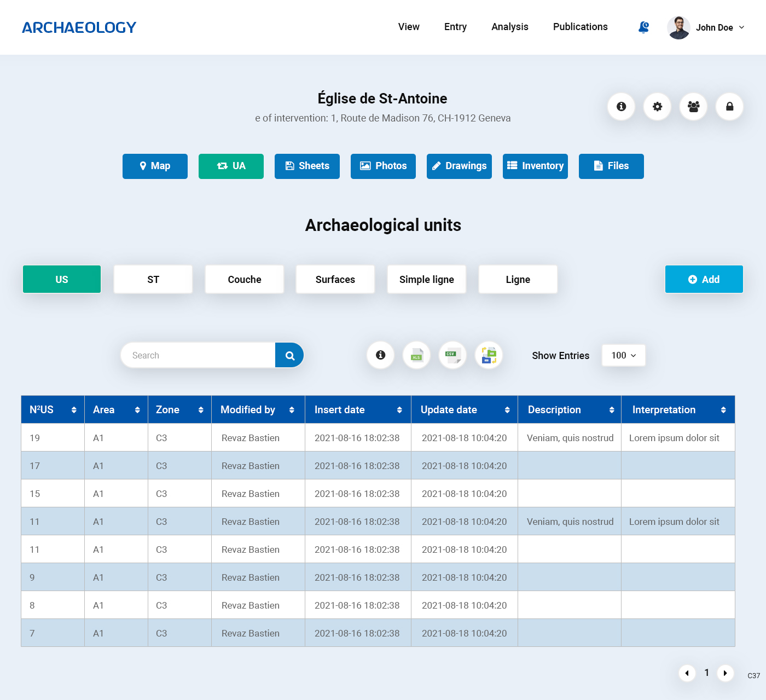This screenshot has width=766, height=700.
Task: Open the media transfer/import export icon
Action: click(x=489, y=355)
